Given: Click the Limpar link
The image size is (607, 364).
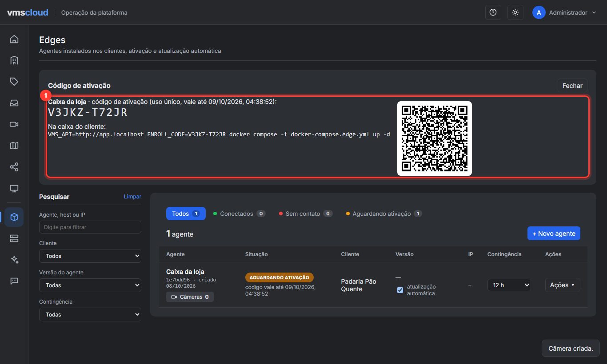Looking at the screenshot, I should (x=132, y=197).
